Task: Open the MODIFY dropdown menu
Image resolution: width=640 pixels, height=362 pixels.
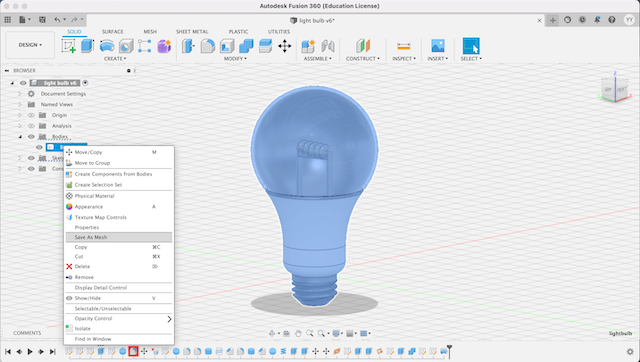Action: [x=236, y=58]
